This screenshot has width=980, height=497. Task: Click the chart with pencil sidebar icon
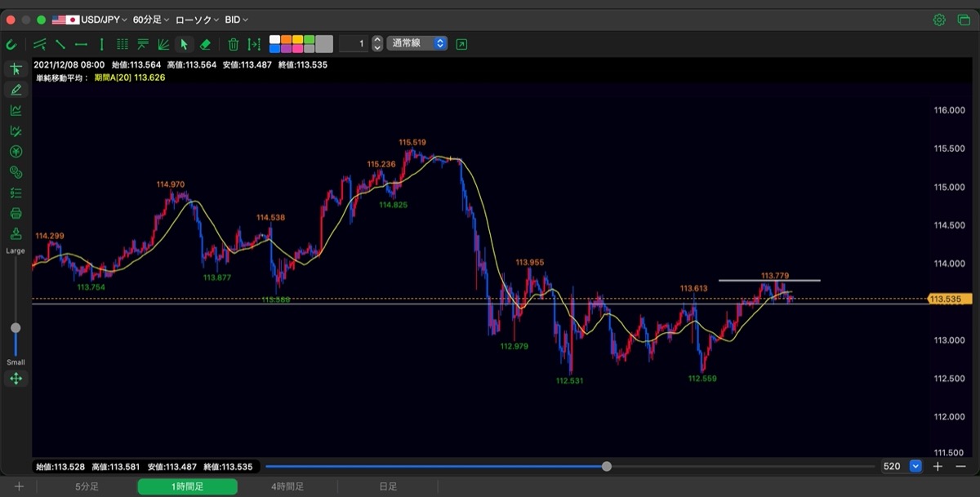tap(16, 131)
